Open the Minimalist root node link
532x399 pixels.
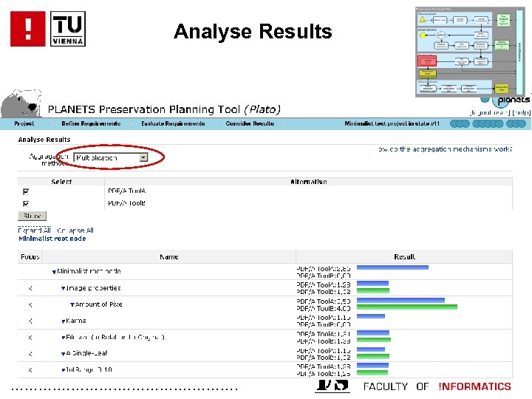coord(52,239)
